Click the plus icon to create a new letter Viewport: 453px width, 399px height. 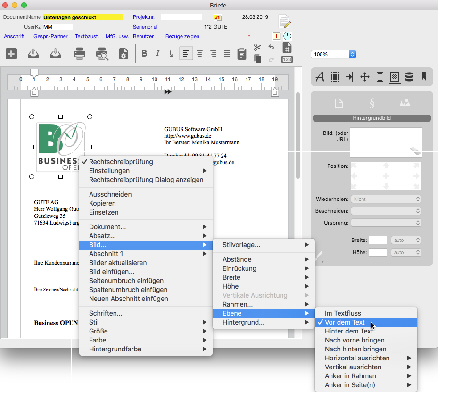point(12,53)
